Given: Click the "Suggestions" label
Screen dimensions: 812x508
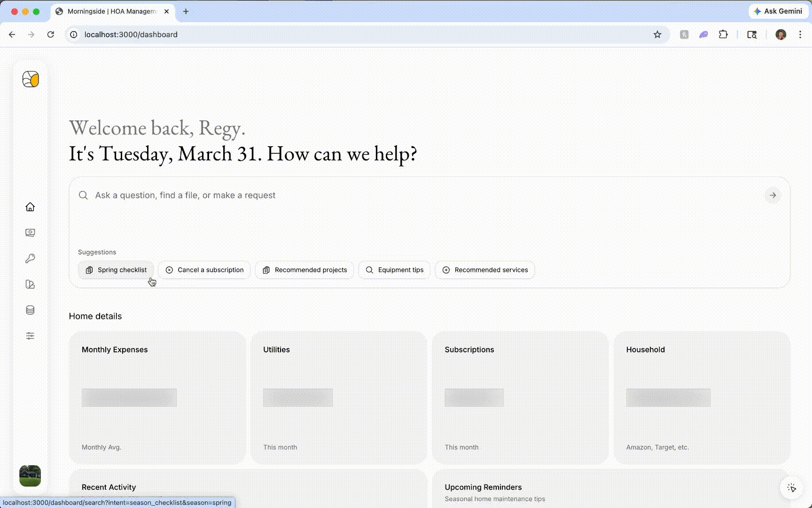Looking at the screenshot, I should (x=97, y=252).
